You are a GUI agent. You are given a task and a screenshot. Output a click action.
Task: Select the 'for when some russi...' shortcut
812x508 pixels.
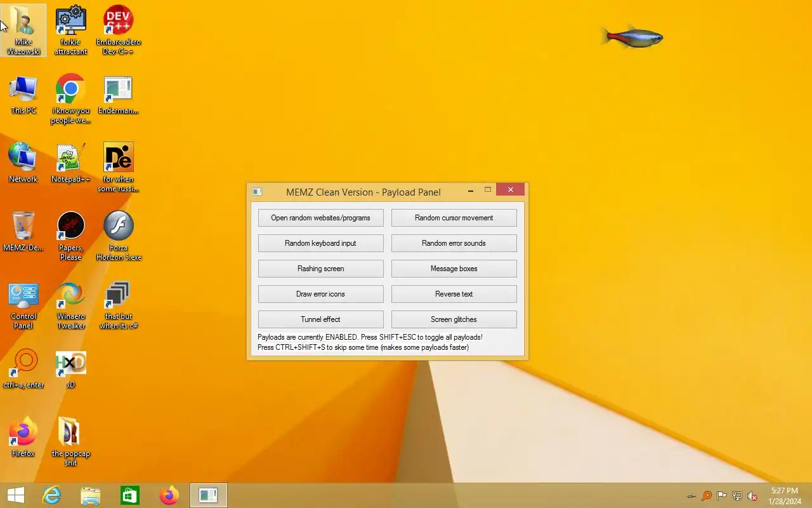(x=118, y=168)
